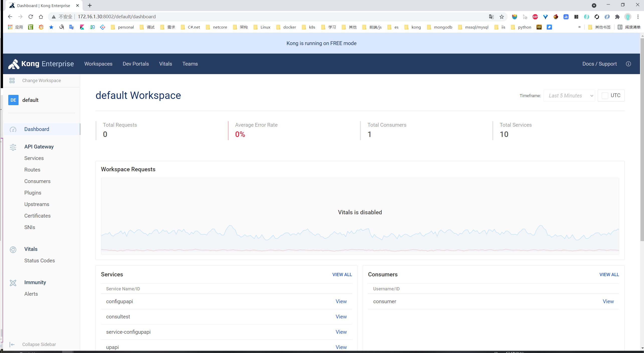Click the Kong Enterprise logo
644x353 pixels.
tap(41, 64)
